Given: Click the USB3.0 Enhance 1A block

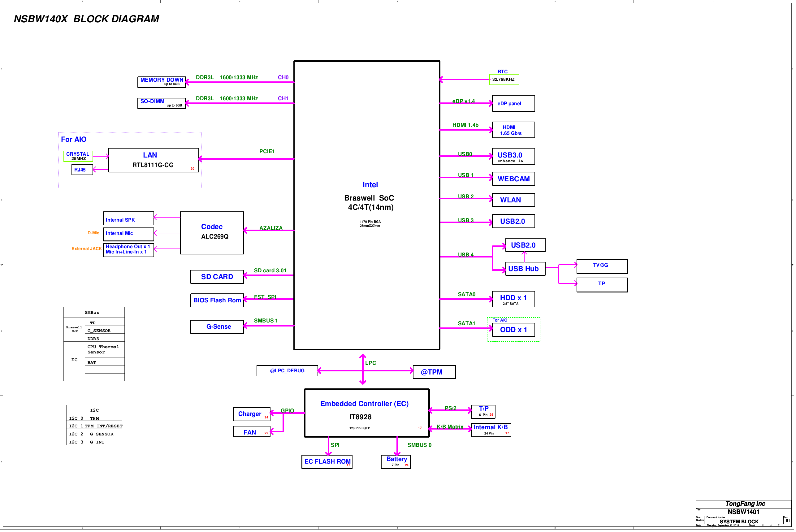Looking at the screenshot, I should point(514,156).
